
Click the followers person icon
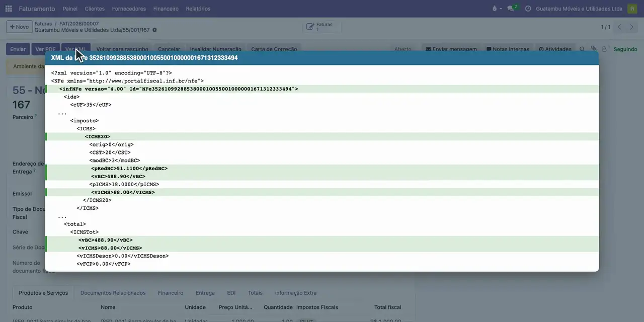pyautogui.click(x=605, y=49)
